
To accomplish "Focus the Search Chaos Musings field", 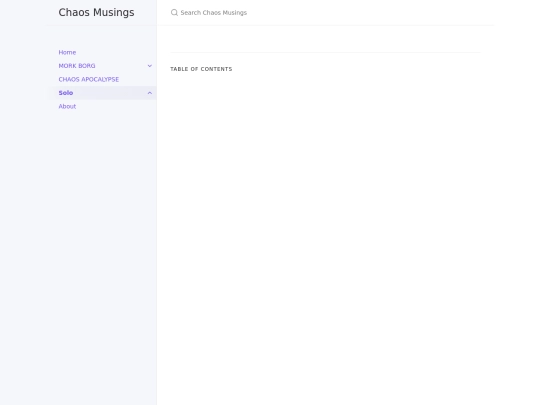I will (x=325, y=13).
